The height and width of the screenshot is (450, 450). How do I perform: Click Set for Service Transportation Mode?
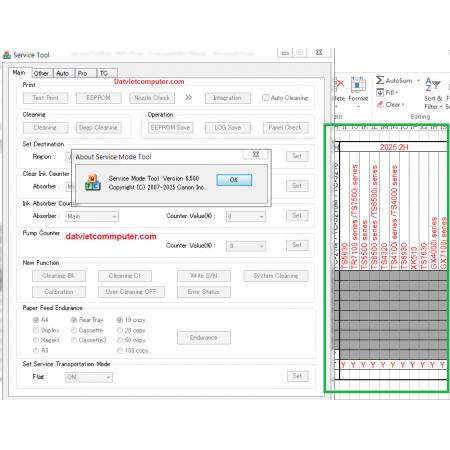(297, 376)
